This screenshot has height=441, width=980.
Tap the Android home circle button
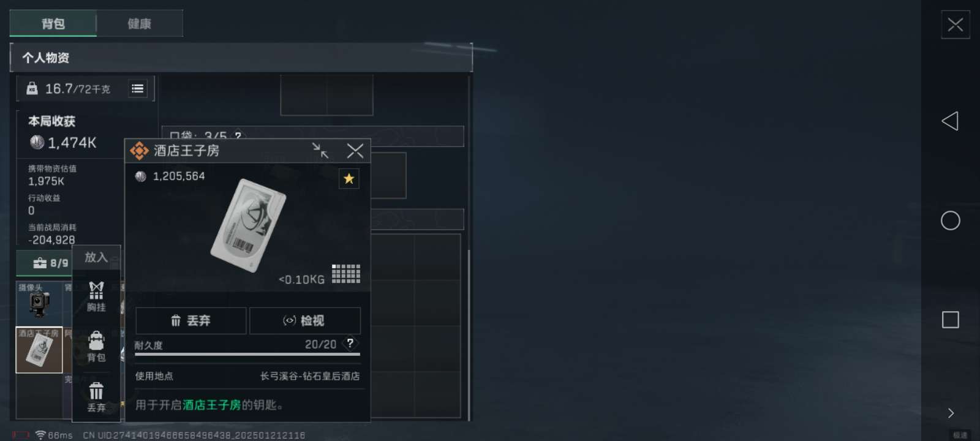point(951,221)
